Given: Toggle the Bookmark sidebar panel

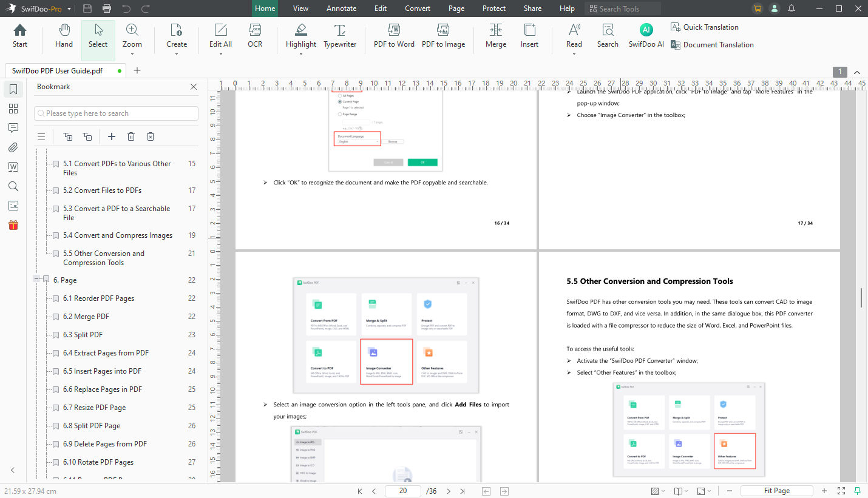Looking at the screenshot, I should point(13,90).
